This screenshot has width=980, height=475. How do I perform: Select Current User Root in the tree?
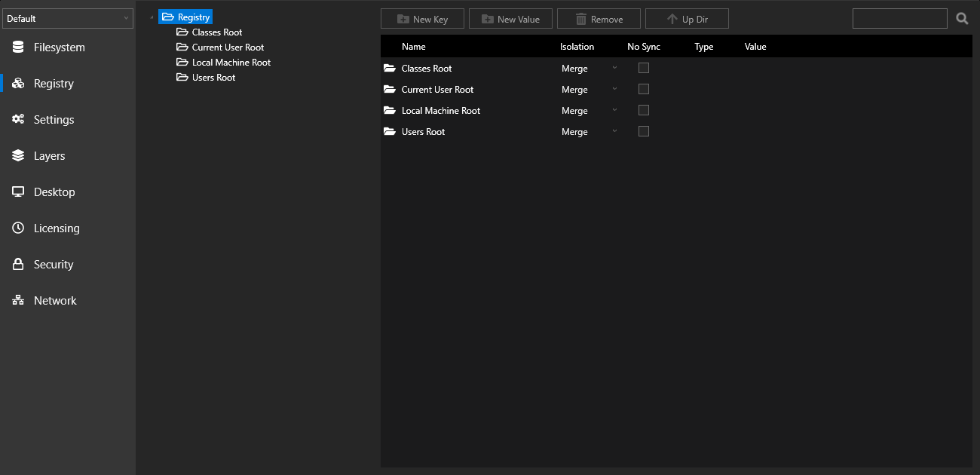tap(228, 47)
